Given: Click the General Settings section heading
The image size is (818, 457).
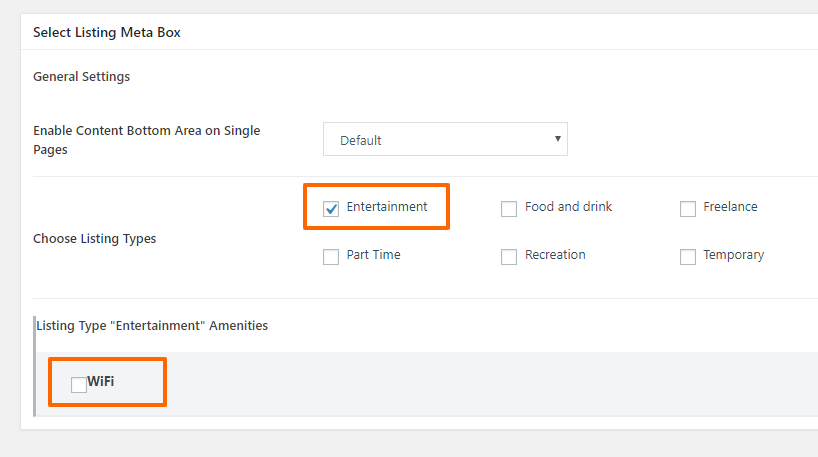Looking at the screenshot, I should click(x=81, y=77).
